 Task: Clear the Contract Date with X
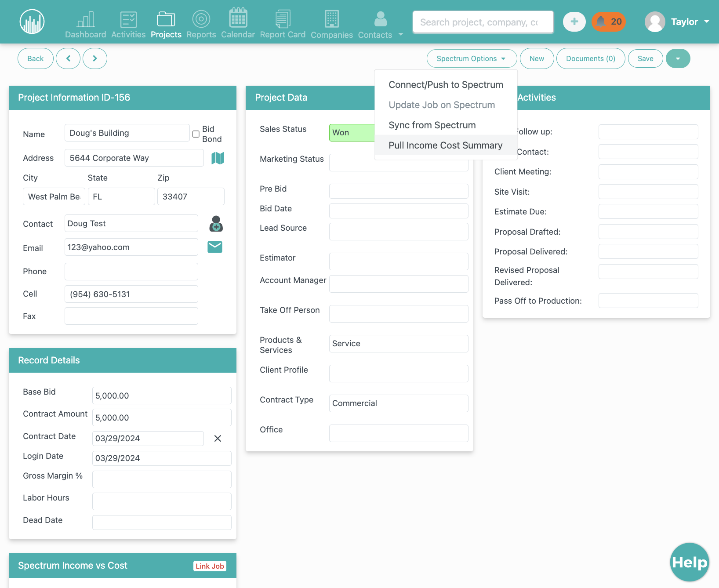click(218, 439)
